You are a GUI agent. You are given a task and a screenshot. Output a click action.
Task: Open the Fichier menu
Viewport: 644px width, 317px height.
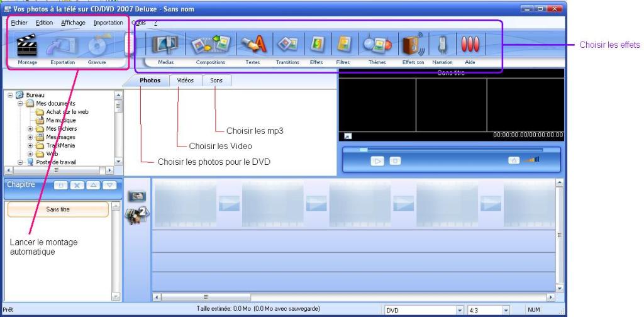(19, 23)
